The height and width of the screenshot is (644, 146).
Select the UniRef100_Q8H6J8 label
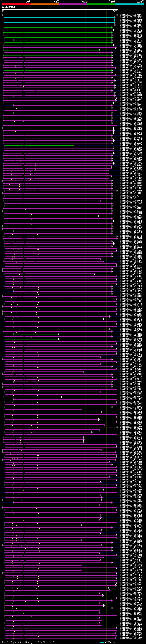click(x=131, y=146)
